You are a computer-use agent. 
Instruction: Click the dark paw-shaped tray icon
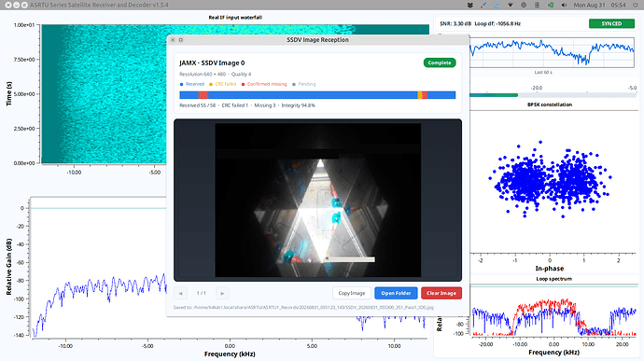470,5
